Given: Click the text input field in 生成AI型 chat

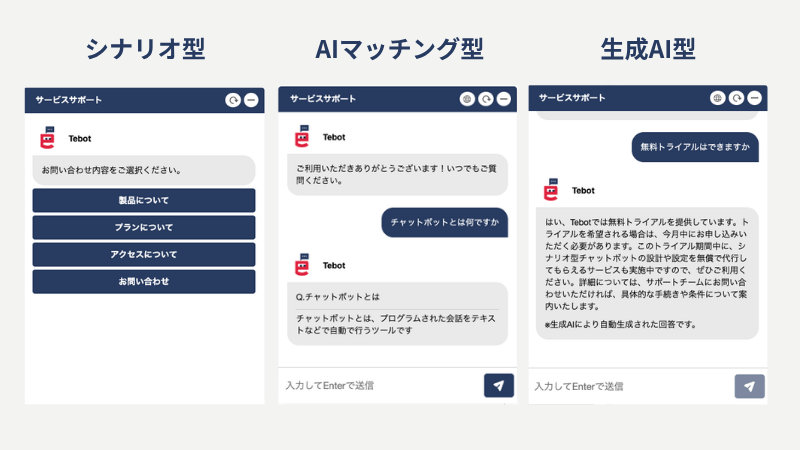Looking at the screenshot, I should pyautogui.click(x=630, y=386).
